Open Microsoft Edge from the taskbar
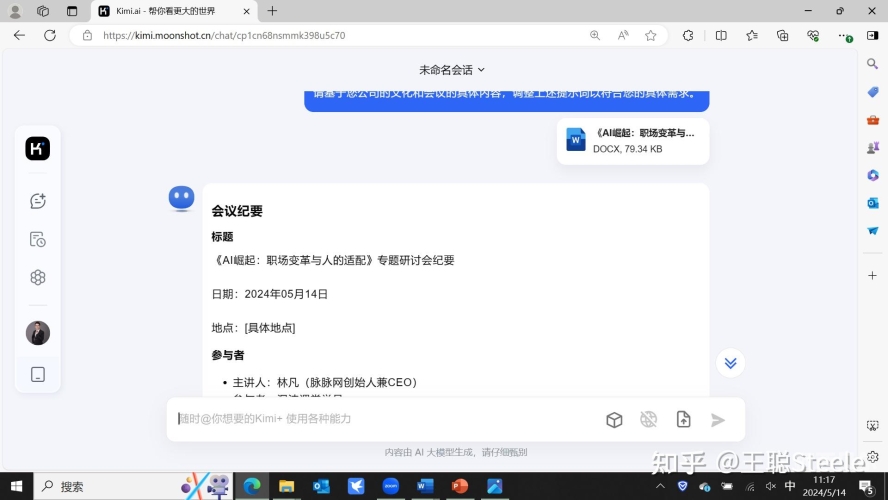Screen dimensions: 888x500 (x=252, y=486)
